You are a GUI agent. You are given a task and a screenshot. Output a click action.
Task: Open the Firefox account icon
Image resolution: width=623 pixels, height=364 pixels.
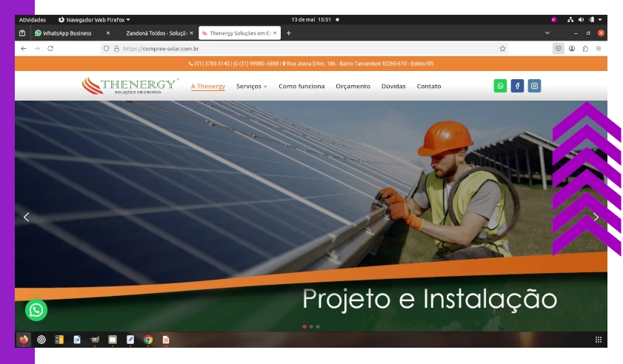[572, 48]
